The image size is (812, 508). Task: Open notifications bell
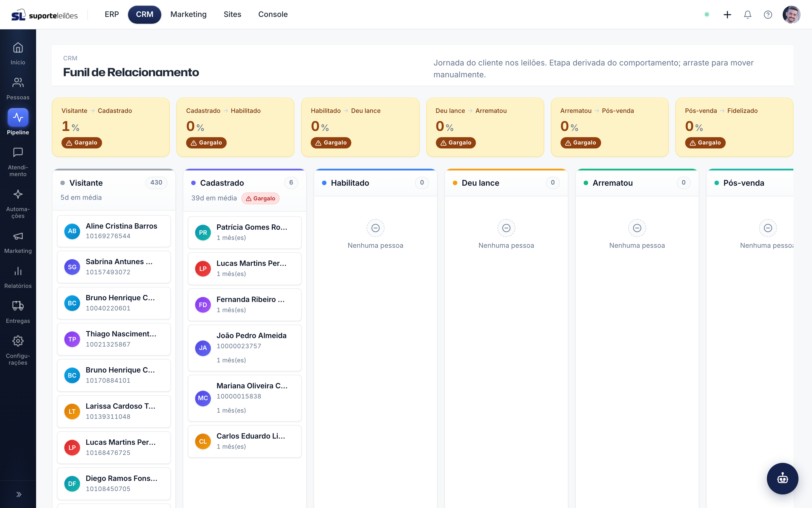(x=748, y=14)
